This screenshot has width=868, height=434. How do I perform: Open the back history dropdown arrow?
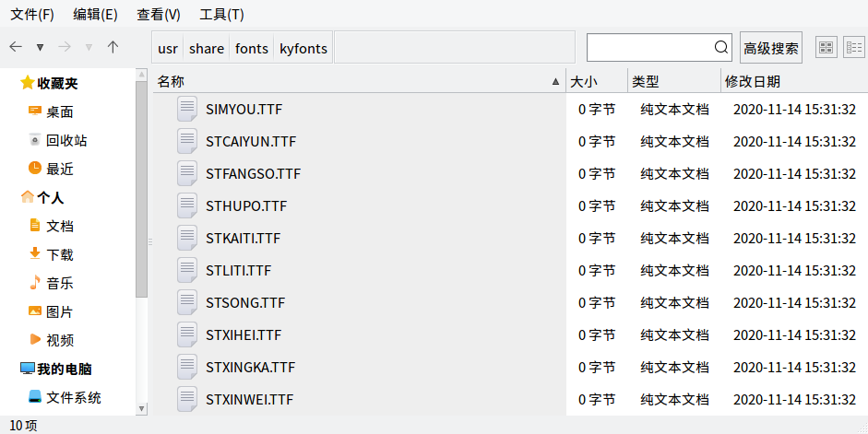tap(40, 48)
